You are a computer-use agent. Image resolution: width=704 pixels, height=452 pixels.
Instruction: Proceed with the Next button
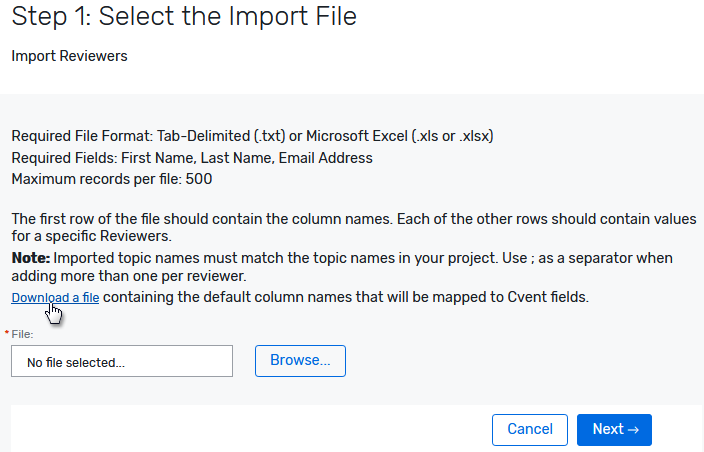pos(614,429)
